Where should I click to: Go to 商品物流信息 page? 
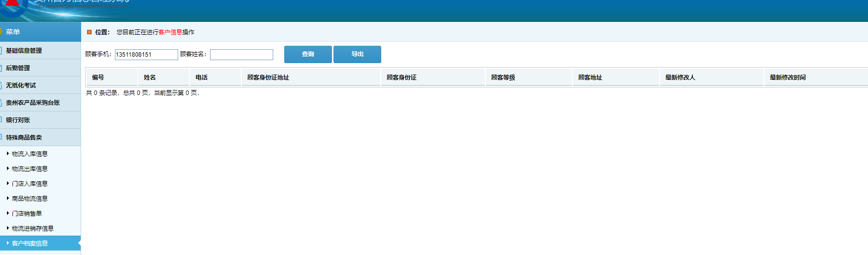pyautogui.click(x=30, y=199)
